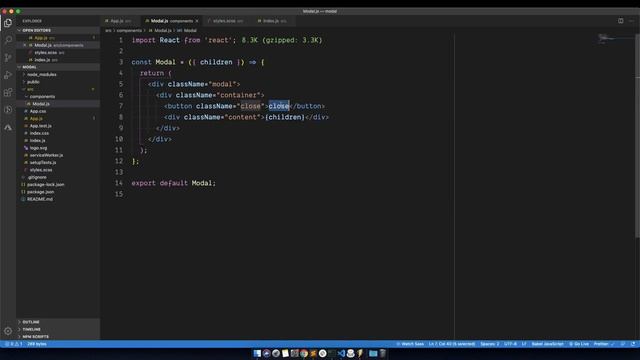Click Babel JavaScript language mode

click(x=547, y=344)
